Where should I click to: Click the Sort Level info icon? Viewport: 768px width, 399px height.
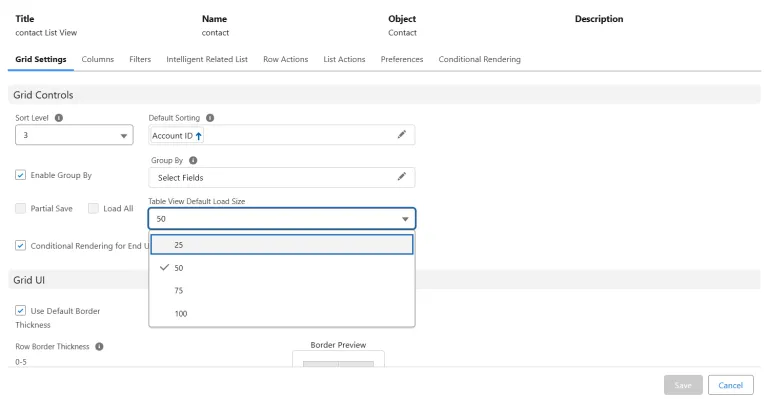coord(59,118)
